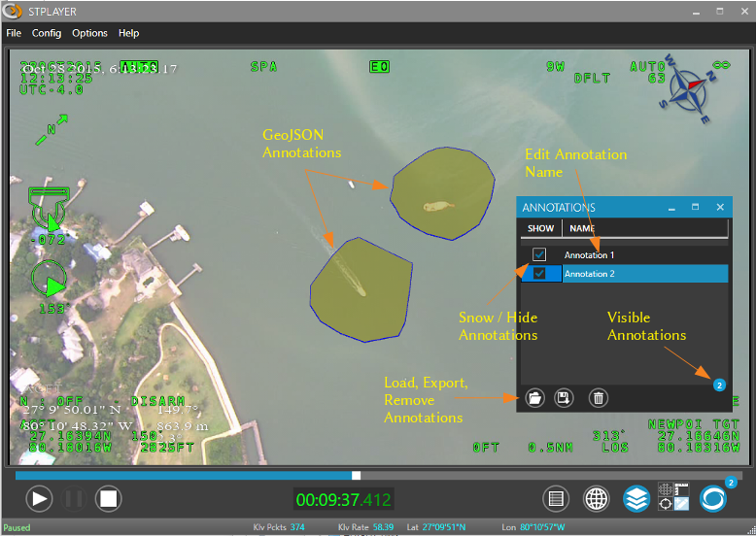The width and height of the screenshot is (756, 536).
Task: Click the NAME column header
Action: pos(582,228)
